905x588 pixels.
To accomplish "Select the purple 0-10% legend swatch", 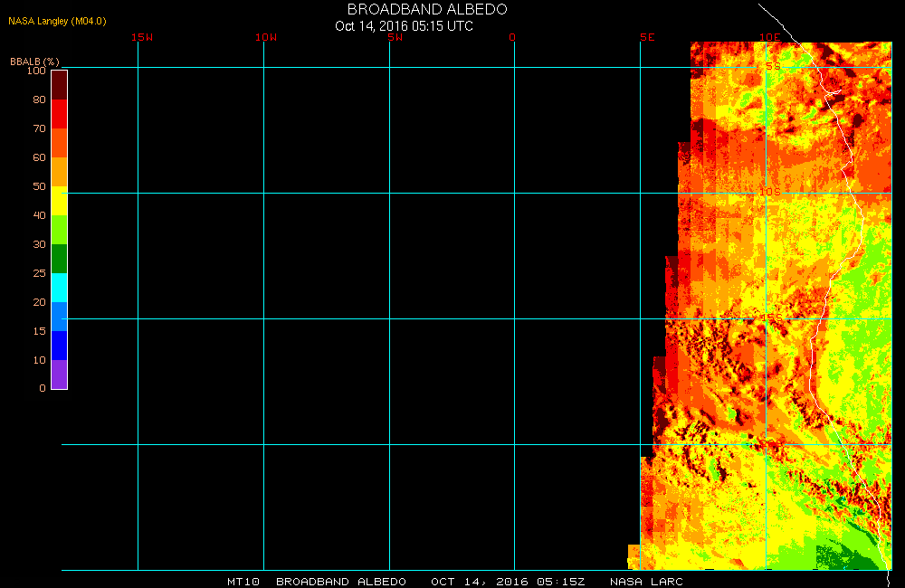I will coord(59,375).
